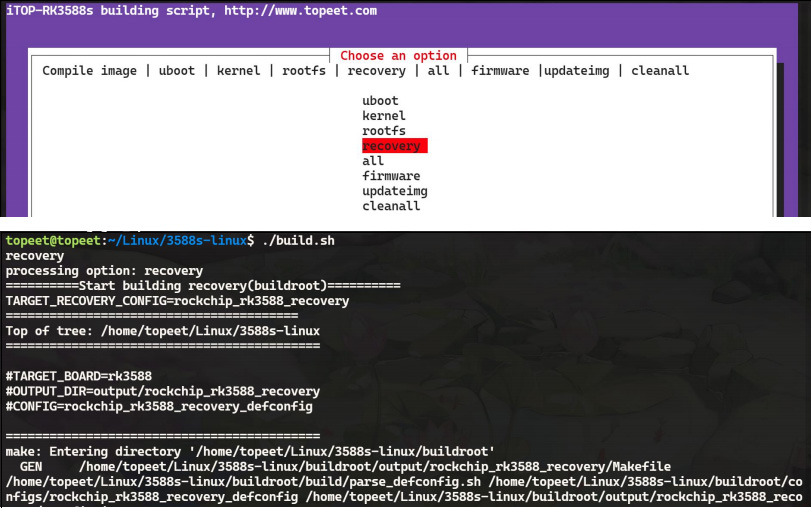812x508 pixels.
Task: Select the kernel option in menu list
Action: pyautogui.click(x=384, y=115)
